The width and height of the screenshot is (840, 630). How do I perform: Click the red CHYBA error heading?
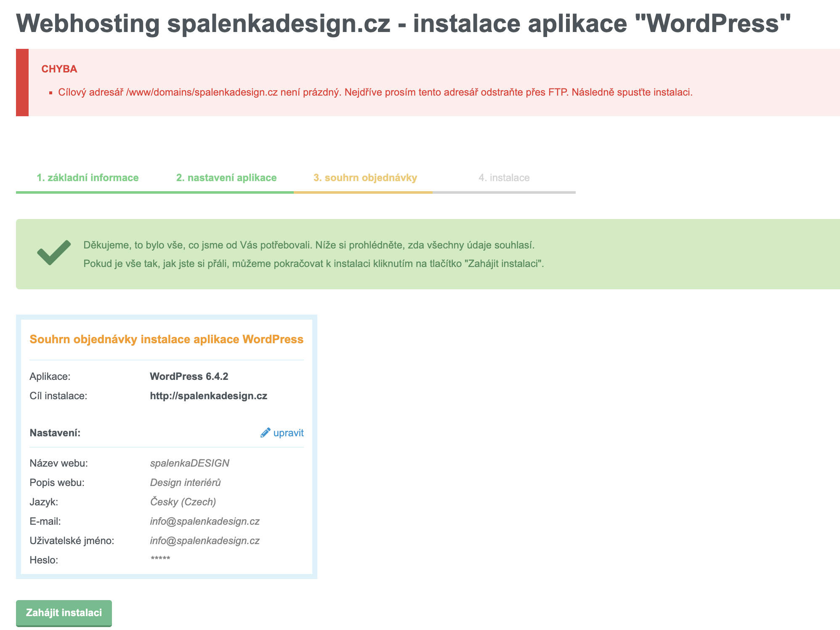tap(59, 69)
